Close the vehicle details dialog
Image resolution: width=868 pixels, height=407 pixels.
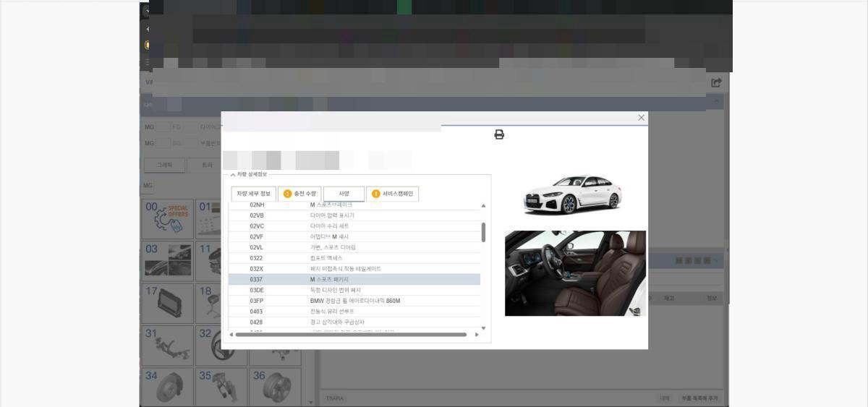[x=641, y=118]
